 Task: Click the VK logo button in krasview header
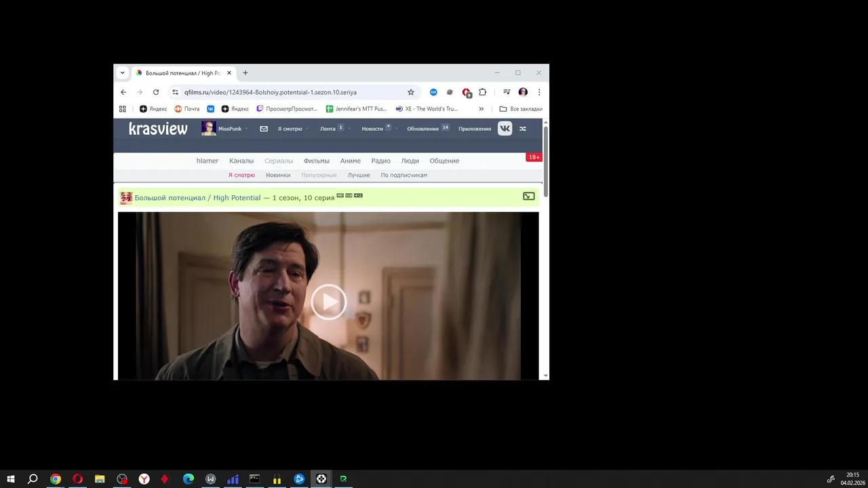pyautogui.click(x=505, y=129)
